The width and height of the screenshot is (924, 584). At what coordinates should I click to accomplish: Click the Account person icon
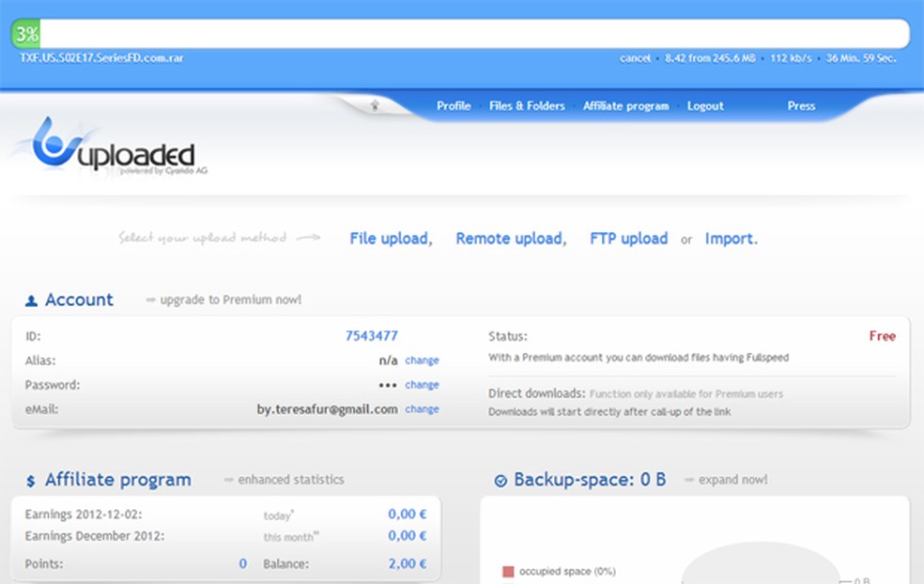coord(31,300)
